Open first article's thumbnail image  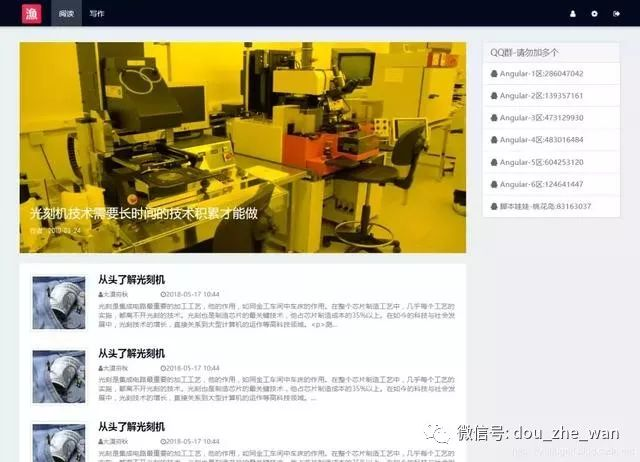click(59, 303)
